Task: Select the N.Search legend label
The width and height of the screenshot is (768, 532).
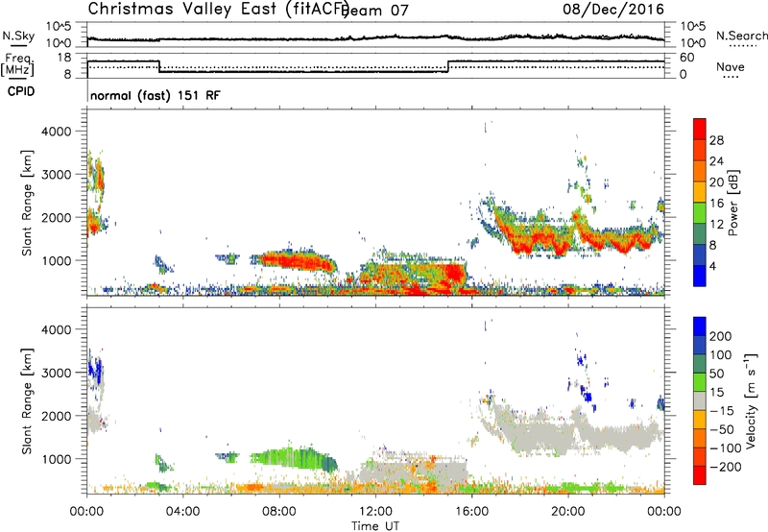Action: 741,36
